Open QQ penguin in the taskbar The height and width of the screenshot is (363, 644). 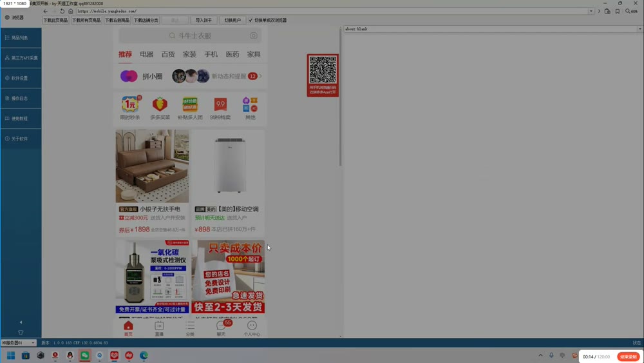tap(70, 355)
